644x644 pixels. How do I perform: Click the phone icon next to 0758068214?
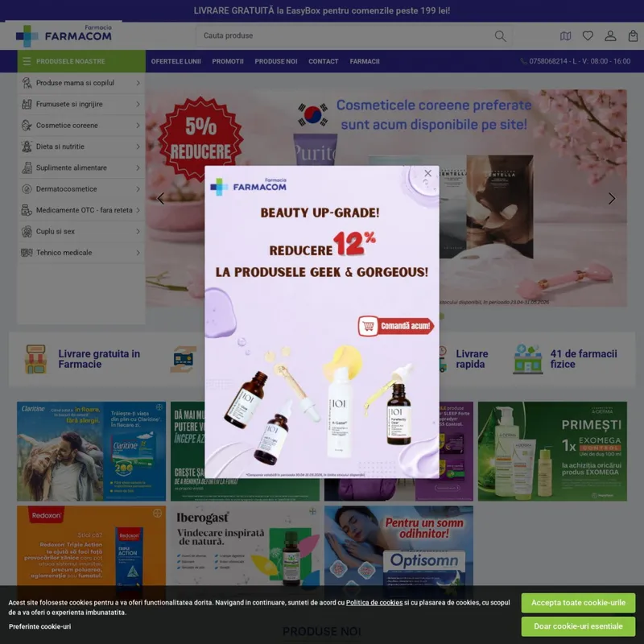click(x=524, y=61)
